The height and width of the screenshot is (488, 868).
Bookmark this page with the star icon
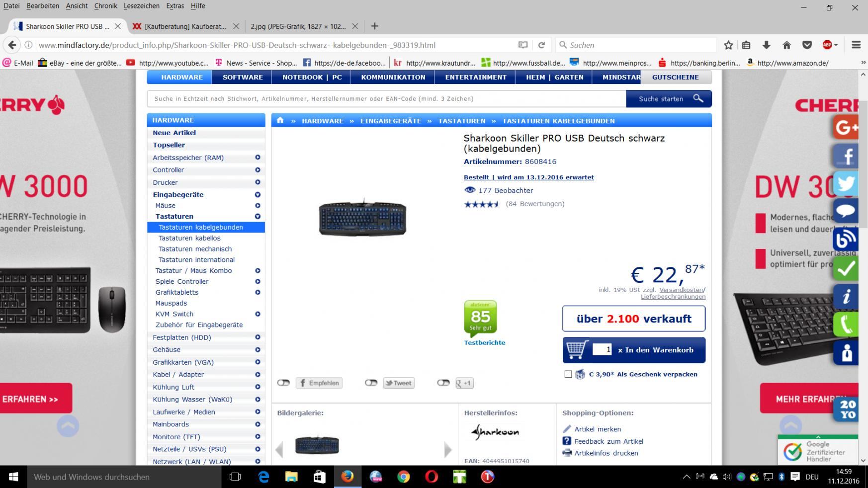click(728, 45)
